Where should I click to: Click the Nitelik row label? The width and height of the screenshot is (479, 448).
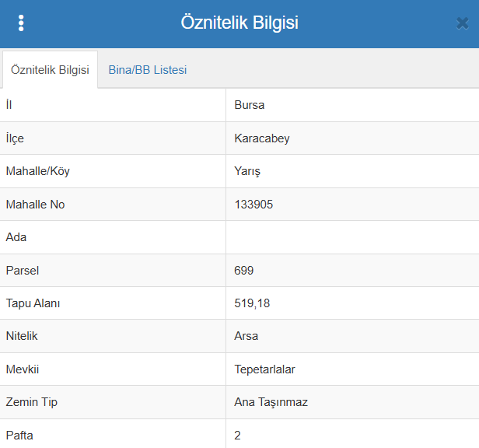pos(22,336)
